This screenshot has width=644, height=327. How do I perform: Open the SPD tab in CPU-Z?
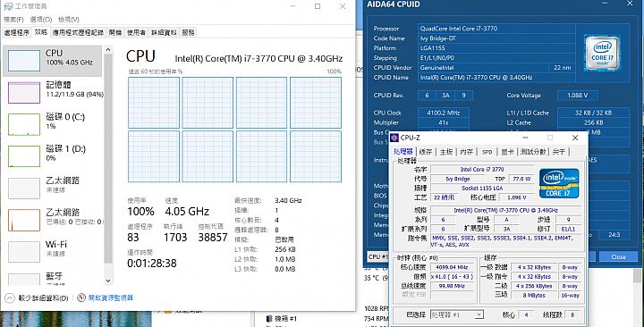(487, 152)
